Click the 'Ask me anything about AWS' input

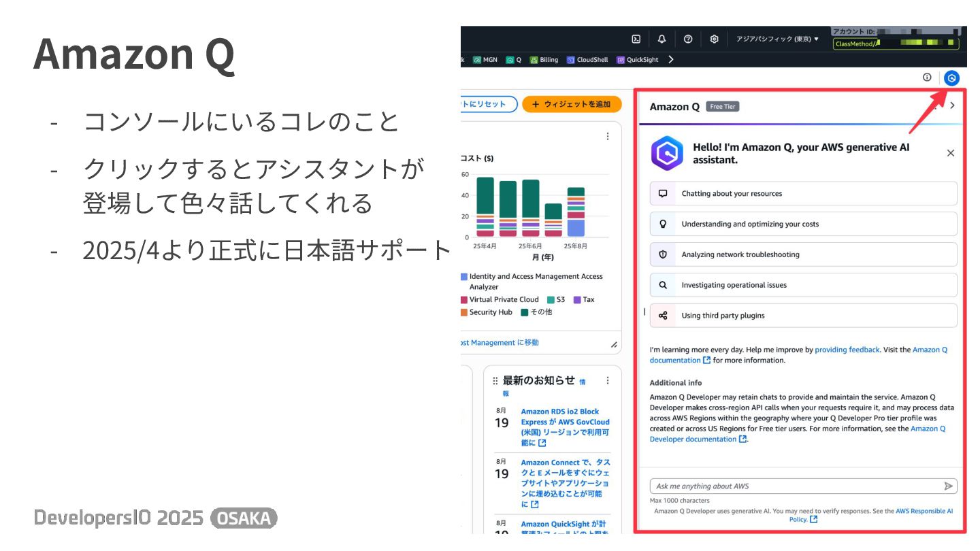point(803,486)
